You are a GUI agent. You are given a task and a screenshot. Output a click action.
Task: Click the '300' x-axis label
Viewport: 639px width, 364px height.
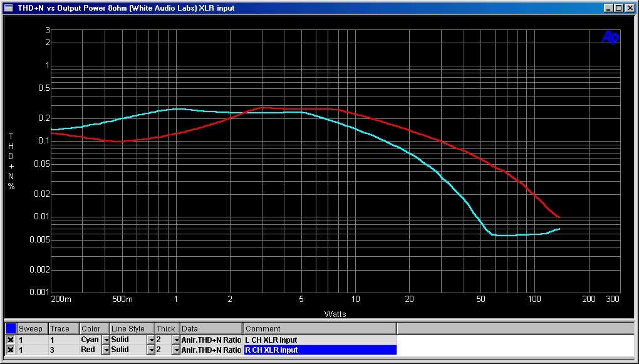613,299
